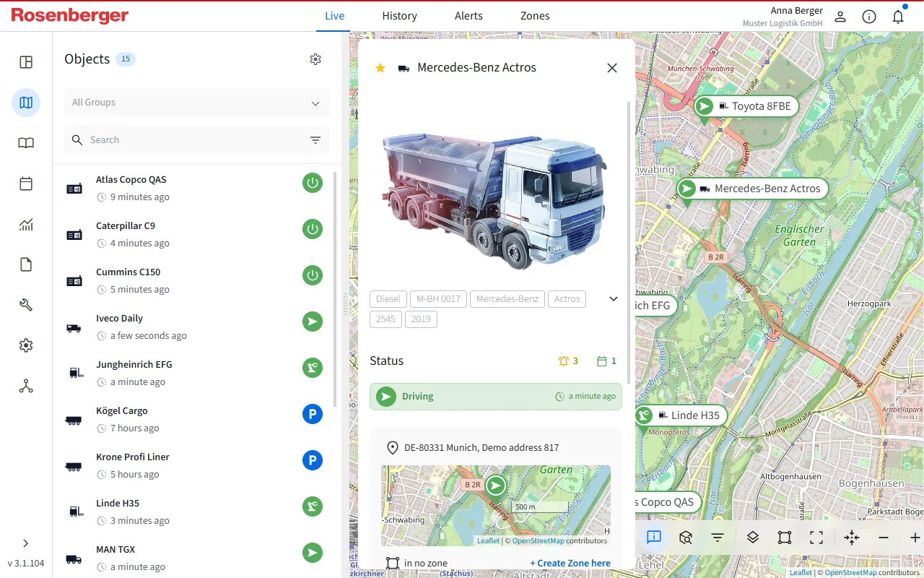The image size is (924, 578).
Task: Toggle map labels info tool
Action: click(654, 538)
